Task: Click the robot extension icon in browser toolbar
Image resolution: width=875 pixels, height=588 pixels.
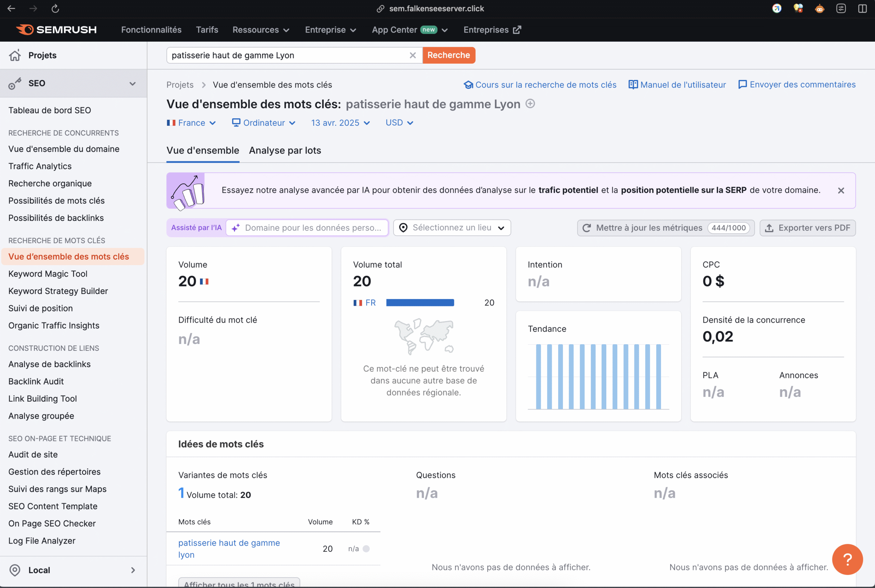Action: [820, 8]
